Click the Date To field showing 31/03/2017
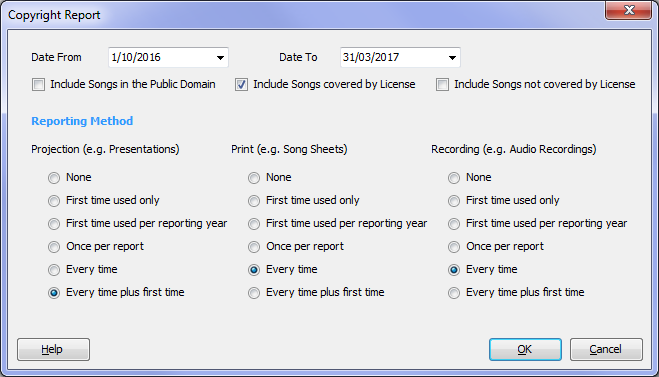The height and width of the screenshot is (377, 659). [x=400, y=58]
